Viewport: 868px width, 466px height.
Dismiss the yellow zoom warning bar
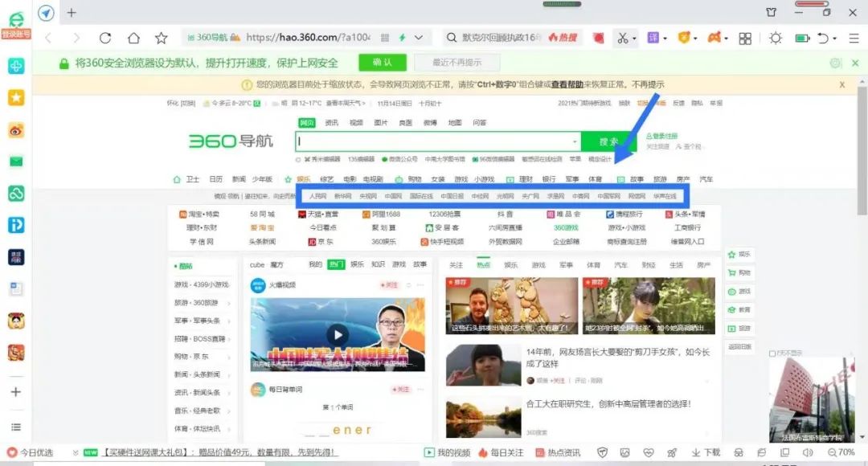(842, 84)
